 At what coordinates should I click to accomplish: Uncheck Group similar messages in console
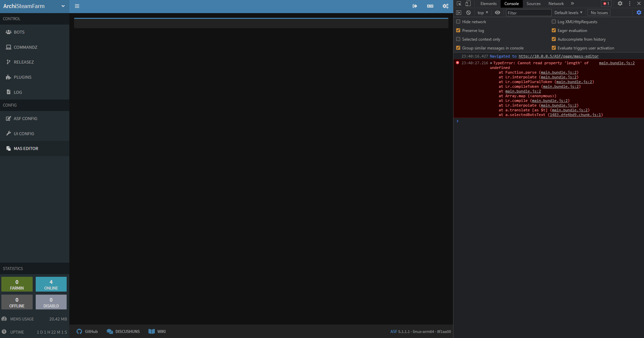point(458,48)
